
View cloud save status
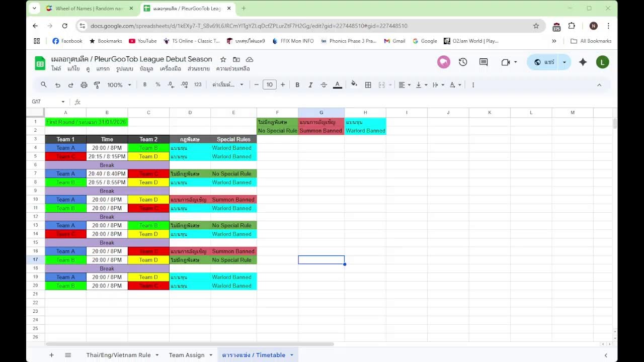pos(250,59)
